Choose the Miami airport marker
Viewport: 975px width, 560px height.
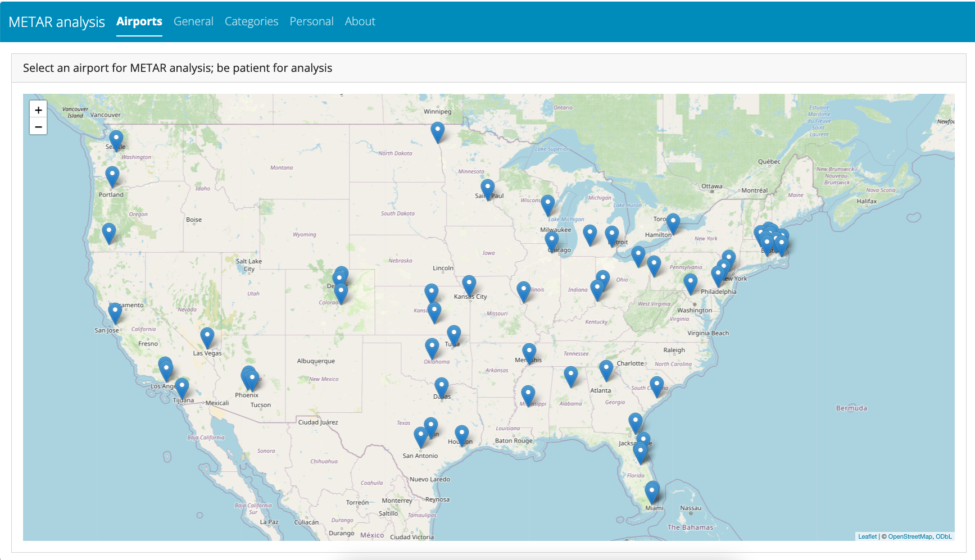coord(652,491)
